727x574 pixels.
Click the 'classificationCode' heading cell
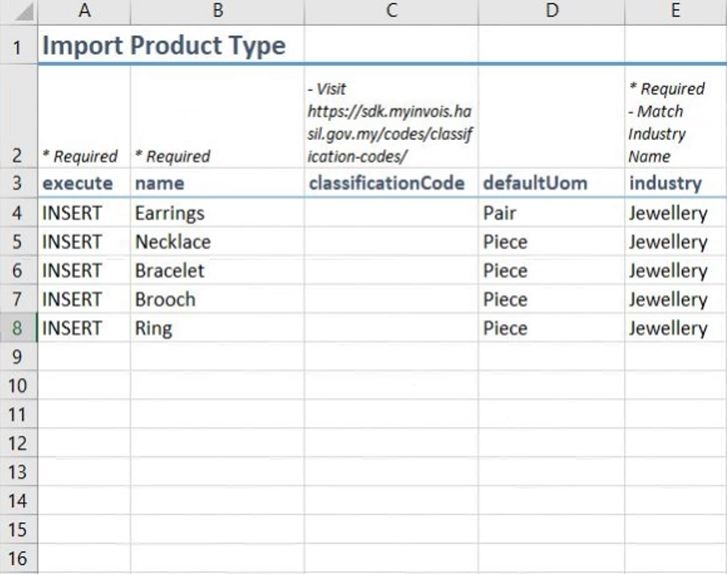coord(391,183)
